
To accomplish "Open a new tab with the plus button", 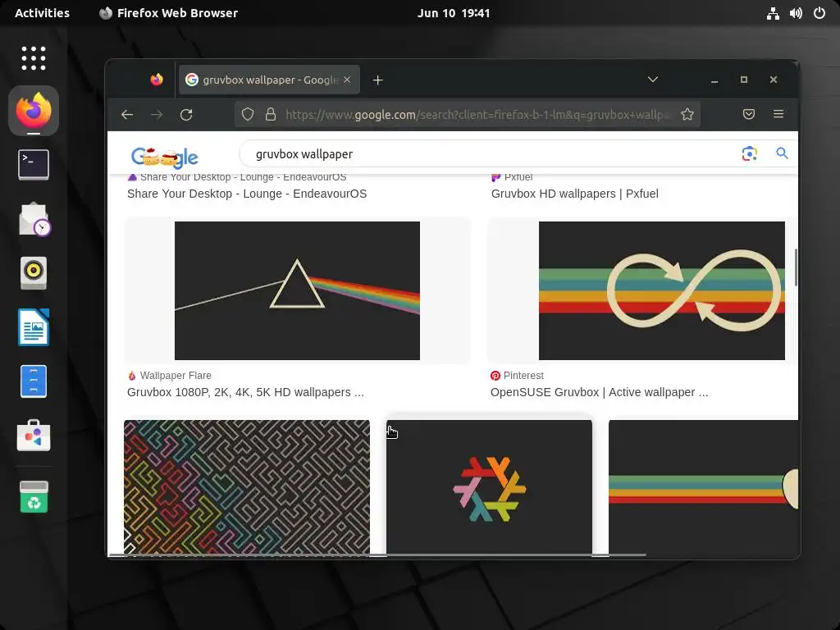I will click(x=377, y=80).
